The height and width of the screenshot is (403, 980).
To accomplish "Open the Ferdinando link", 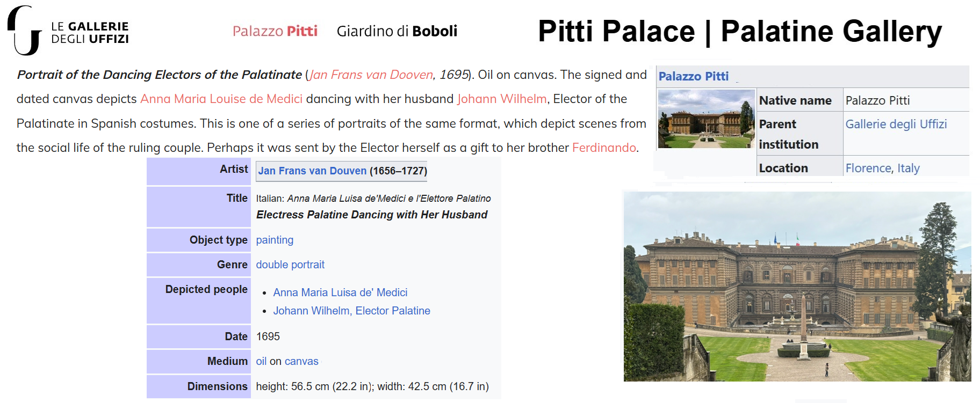I will coord(604,148).
